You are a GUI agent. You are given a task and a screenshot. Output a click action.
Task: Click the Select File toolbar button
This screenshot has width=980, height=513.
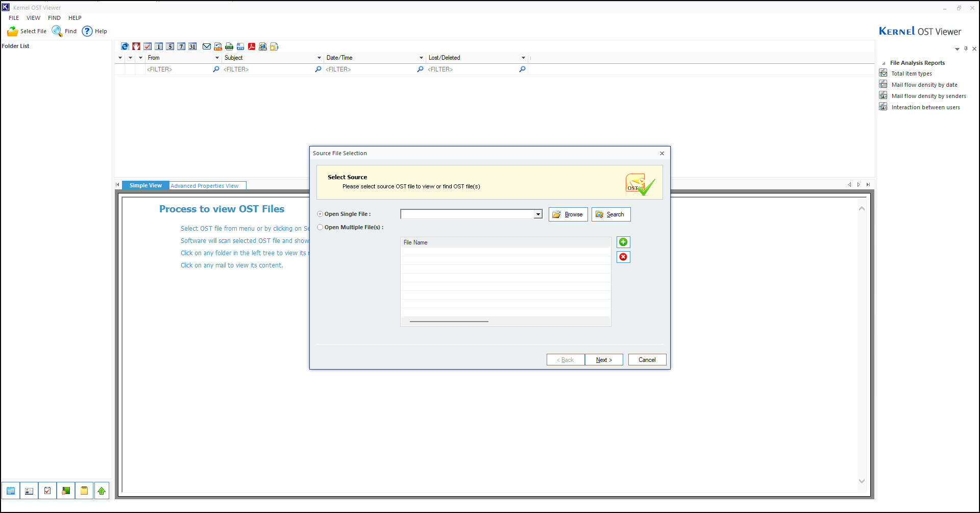pyautogui.click(x=27, y=31)
